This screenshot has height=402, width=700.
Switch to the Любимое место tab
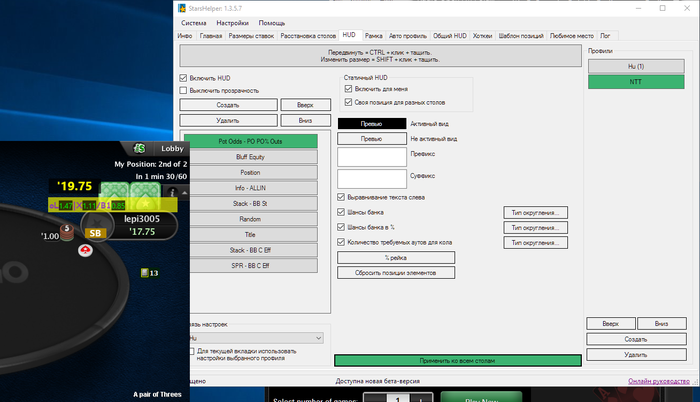tap(571, 36)
